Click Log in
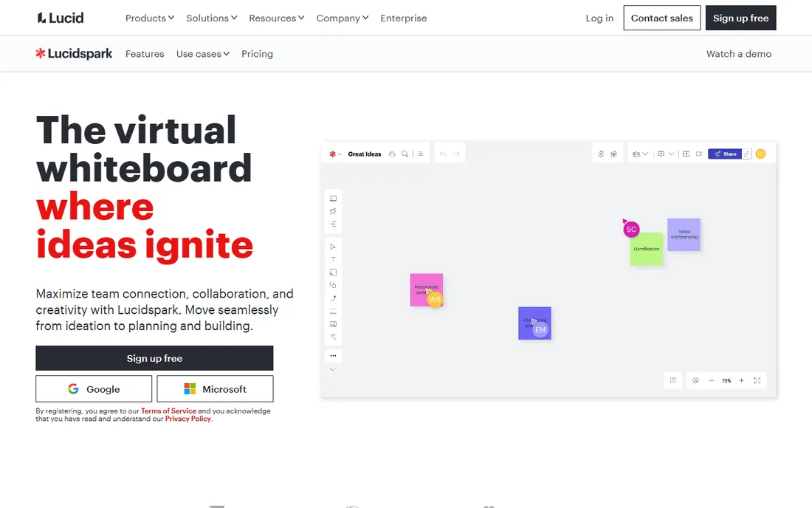This screenshot has height=508, width=812. tap(599, 18)
